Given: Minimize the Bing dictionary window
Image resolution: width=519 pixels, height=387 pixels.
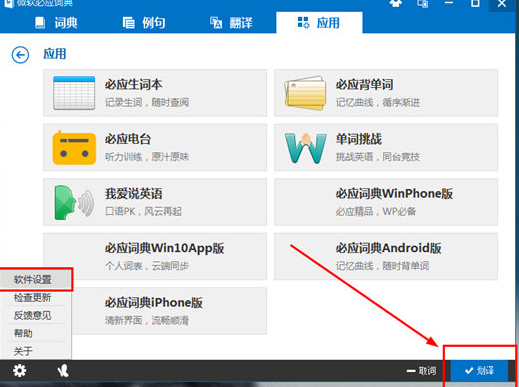Looking at the screenshot, I should point(449,3).
